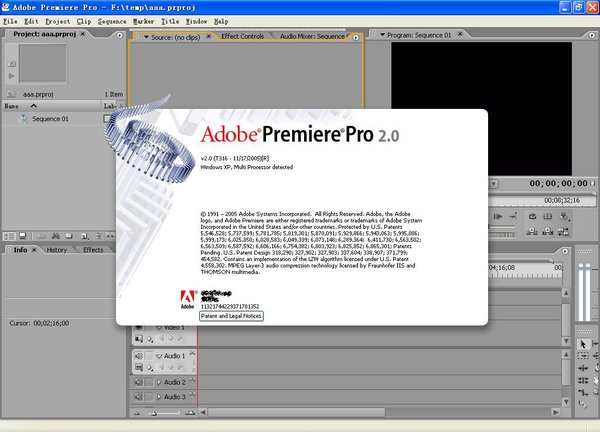600x432 pixels.
Task: Click the Program monitor timecode 00;00;00;00
Action: point(558,184)
